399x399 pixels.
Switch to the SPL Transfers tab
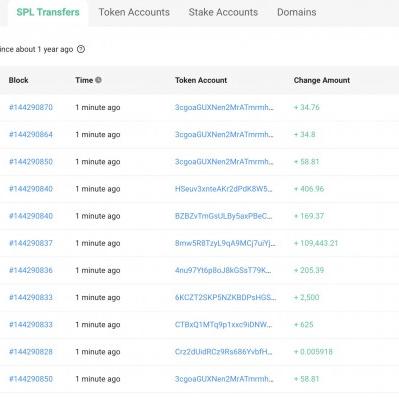pos(48,12)
